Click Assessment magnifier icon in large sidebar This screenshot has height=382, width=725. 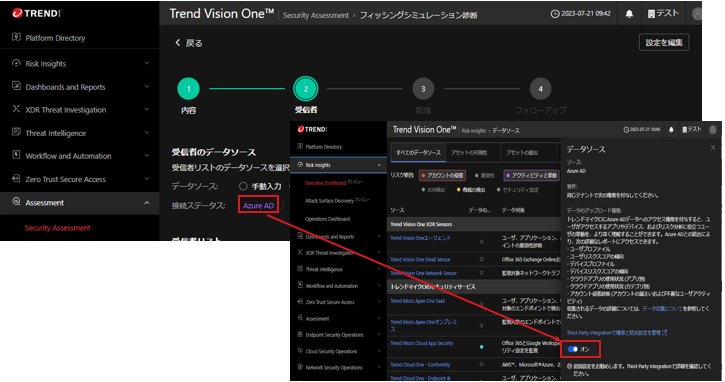pyautogui.click(x=16, y=202)
